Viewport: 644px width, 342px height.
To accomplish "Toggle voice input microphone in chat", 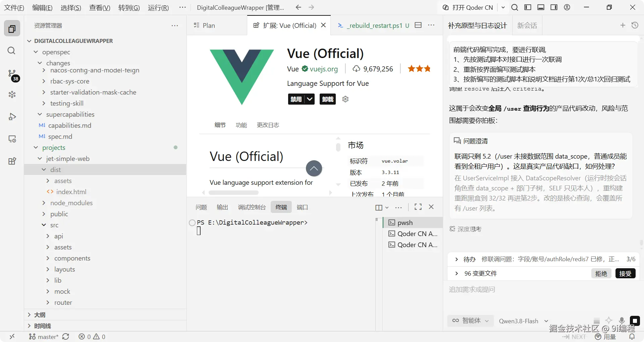I will 622,321.
